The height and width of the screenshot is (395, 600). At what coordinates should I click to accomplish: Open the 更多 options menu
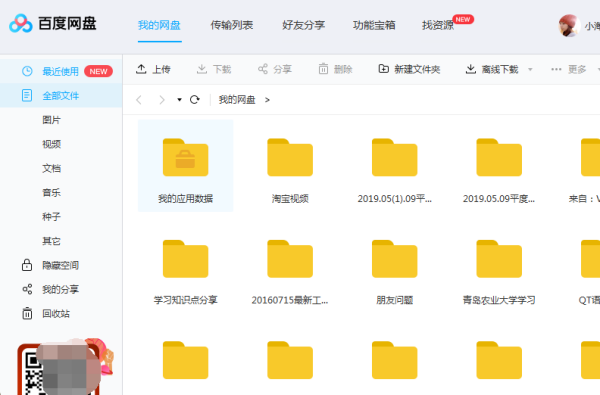569,69
